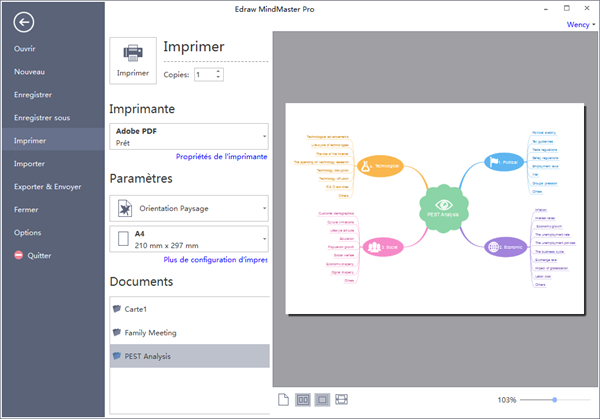Viewport: 600px width, 419px height.
Task: Select Carte1 in the Documents list
Action: coord(189,309)
